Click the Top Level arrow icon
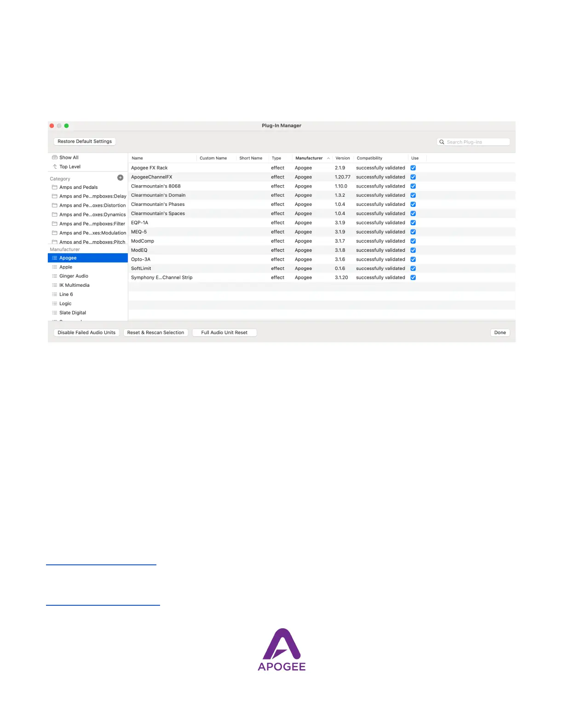 click(x=55, y=167)
